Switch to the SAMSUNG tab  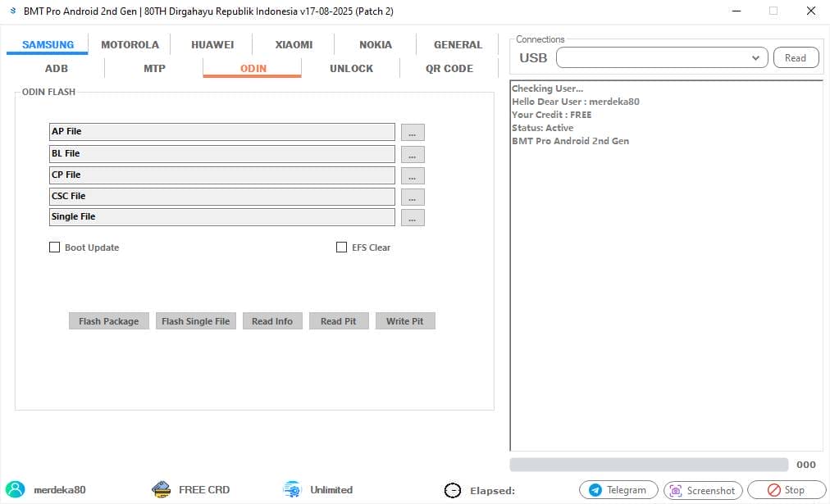[x=48, y=44]
